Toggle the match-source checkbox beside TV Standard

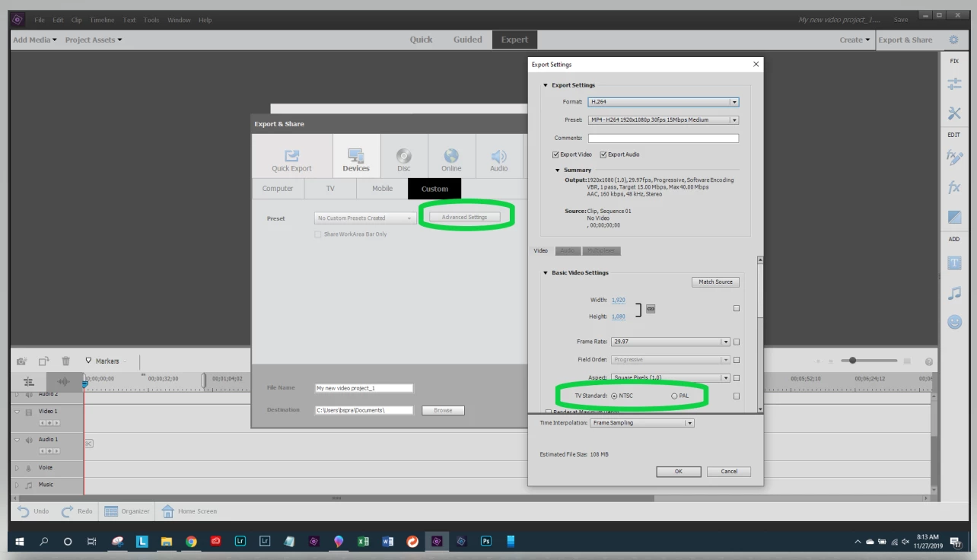click(x=737, y=396)
